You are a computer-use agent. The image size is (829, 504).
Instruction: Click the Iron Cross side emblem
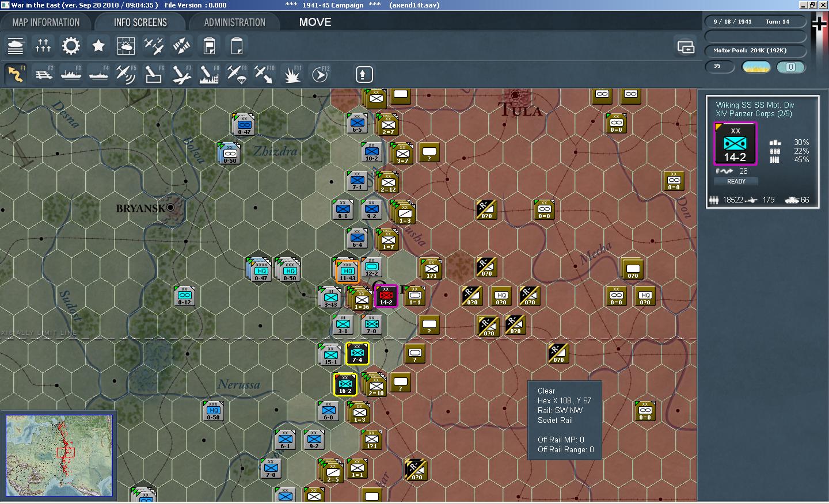819,24
